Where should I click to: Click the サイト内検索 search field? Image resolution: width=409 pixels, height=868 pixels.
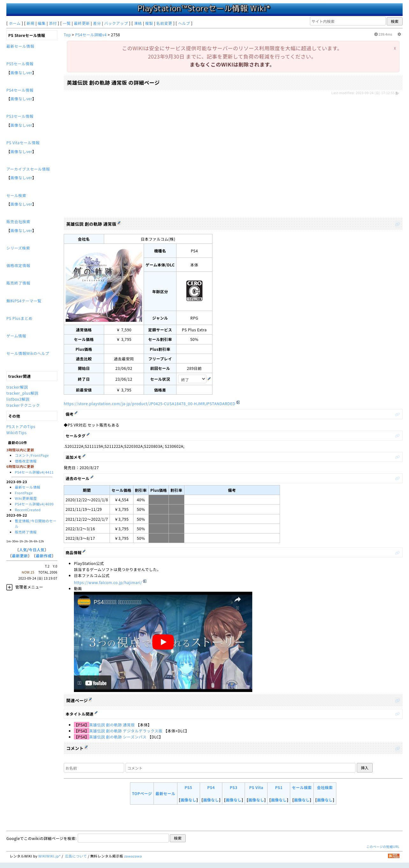[x=348, y=21]
